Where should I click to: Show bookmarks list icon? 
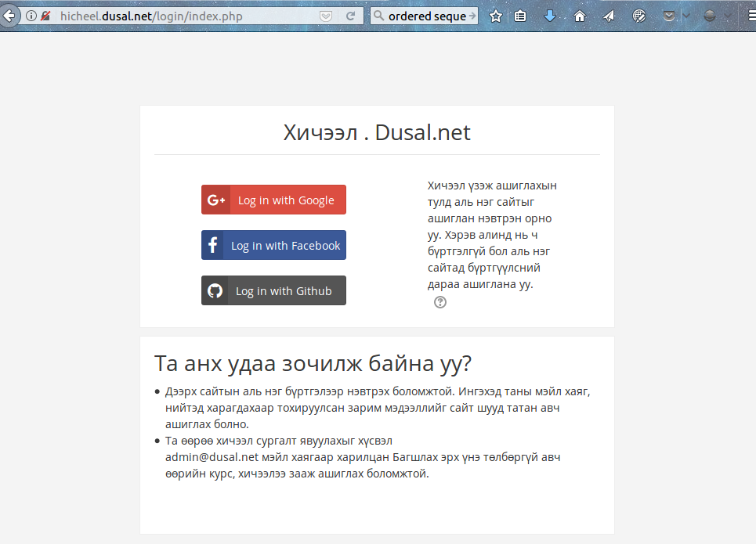520,16
